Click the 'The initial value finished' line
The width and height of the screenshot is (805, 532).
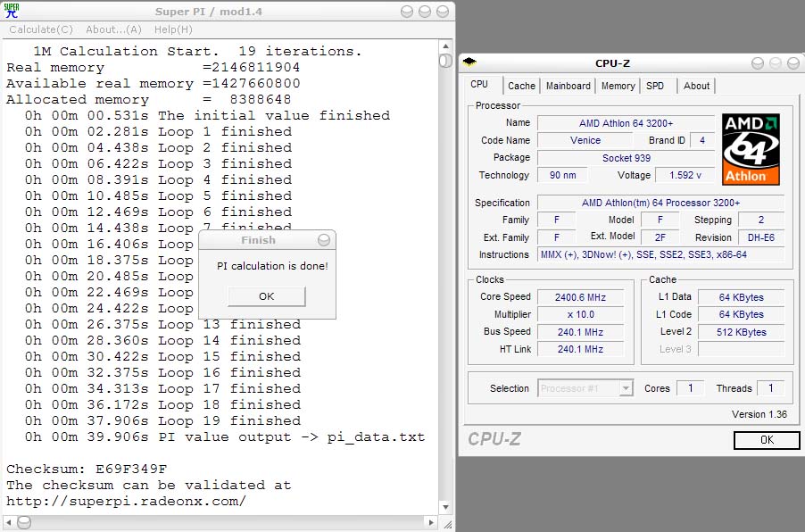[207, 115]
